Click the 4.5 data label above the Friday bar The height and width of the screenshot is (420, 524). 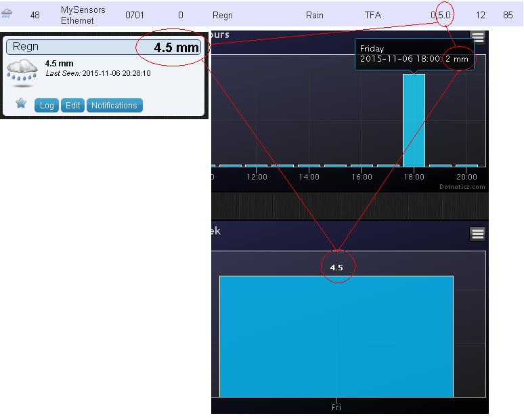tap(336, 268)
